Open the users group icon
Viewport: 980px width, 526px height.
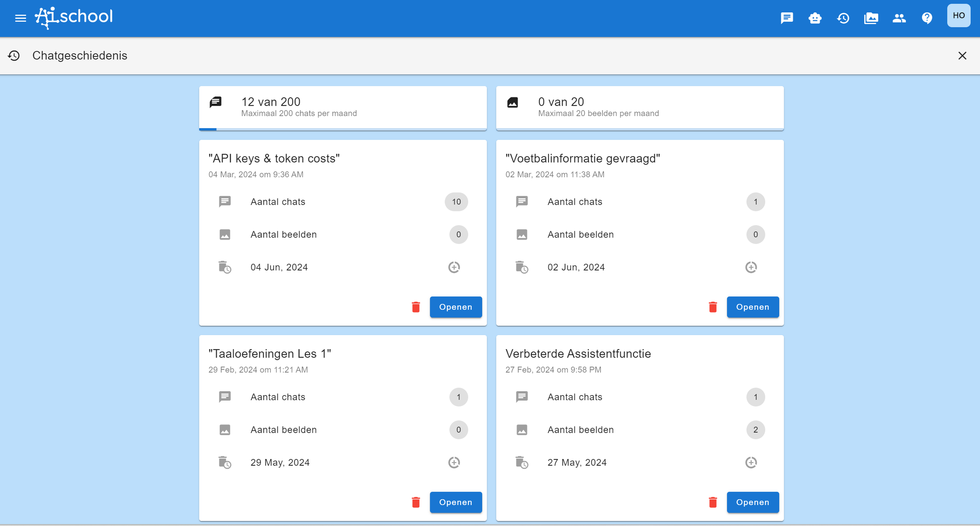click(x=899, y=18)
